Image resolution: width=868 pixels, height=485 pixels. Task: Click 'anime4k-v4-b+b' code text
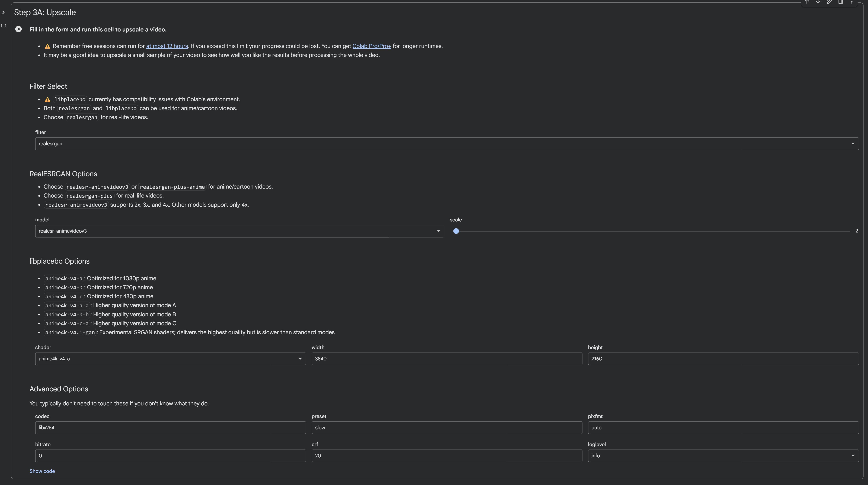click(67, 315)
